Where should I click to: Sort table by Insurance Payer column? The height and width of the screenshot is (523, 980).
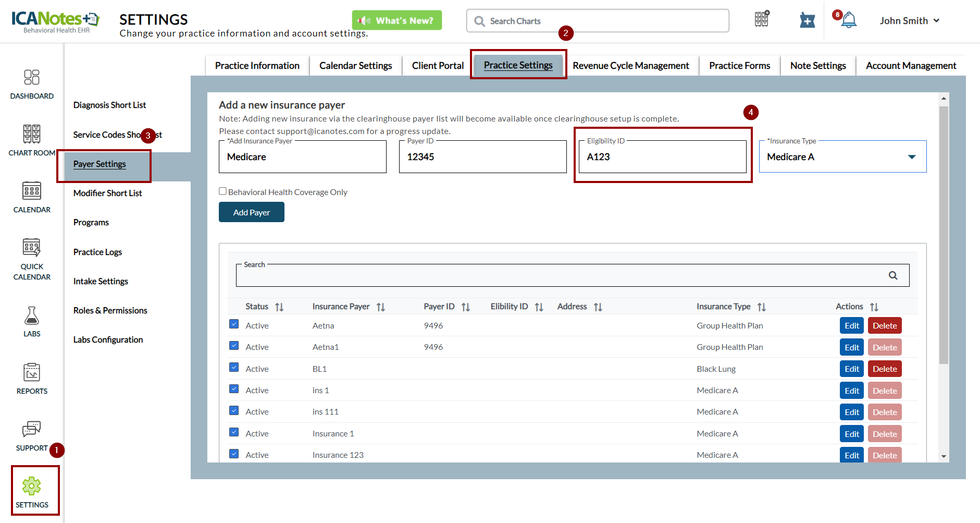click(x=380, y=307)
